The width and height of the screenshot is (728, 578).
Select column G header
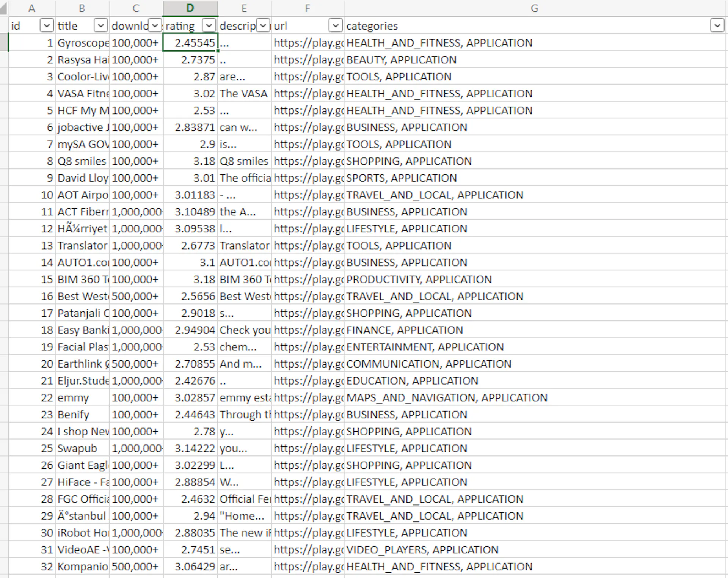tap(535, 8)
